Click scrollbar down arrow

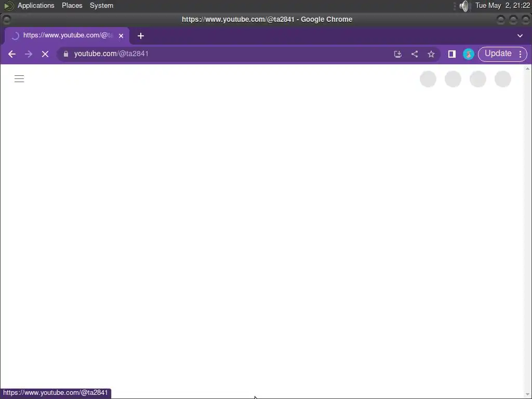[x=528, y=395]
